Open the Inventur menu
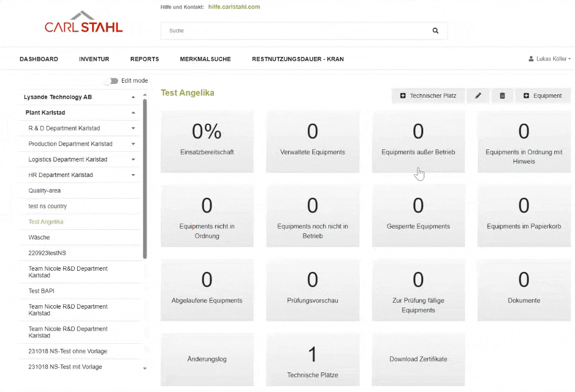The width and height of the screenshot is (575, 392). coord(94,59)
